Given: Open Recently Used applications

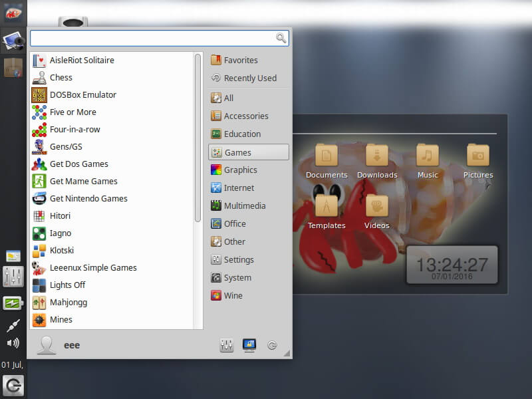Looking at the screenshot, I should tap(249, 78).
